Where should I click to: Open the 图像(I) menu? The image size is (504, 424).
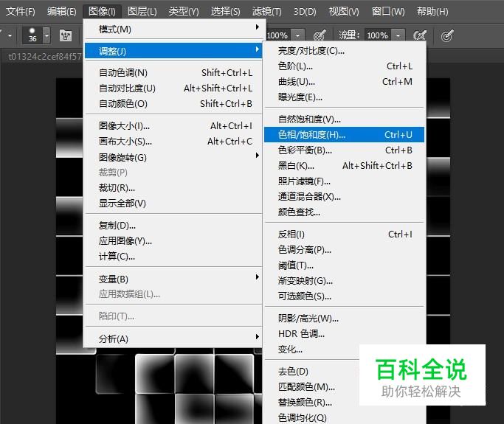[102, 12]
